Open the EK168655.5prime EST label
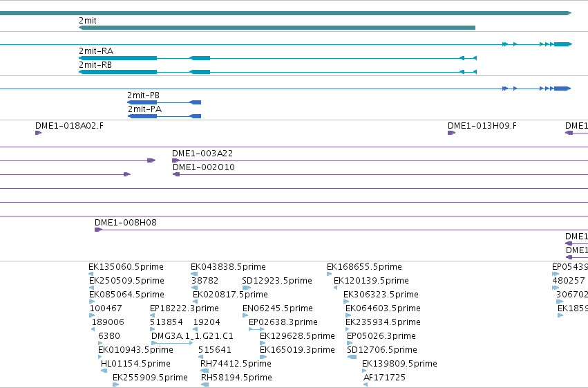 (365, 267)
